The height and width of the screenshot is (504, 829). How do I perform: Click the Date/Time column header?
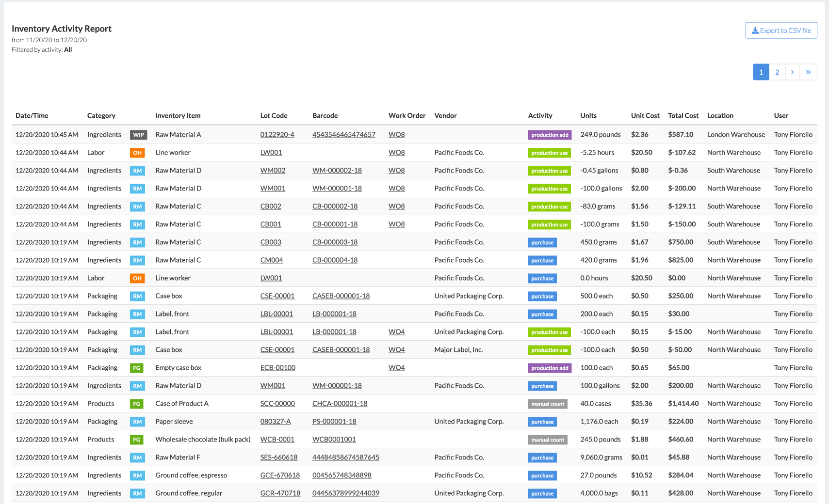[32, 115]
